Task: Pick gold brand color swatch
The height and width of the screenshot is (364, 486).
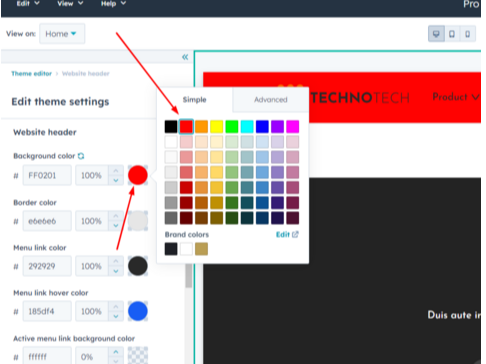Action: (201, 249)
